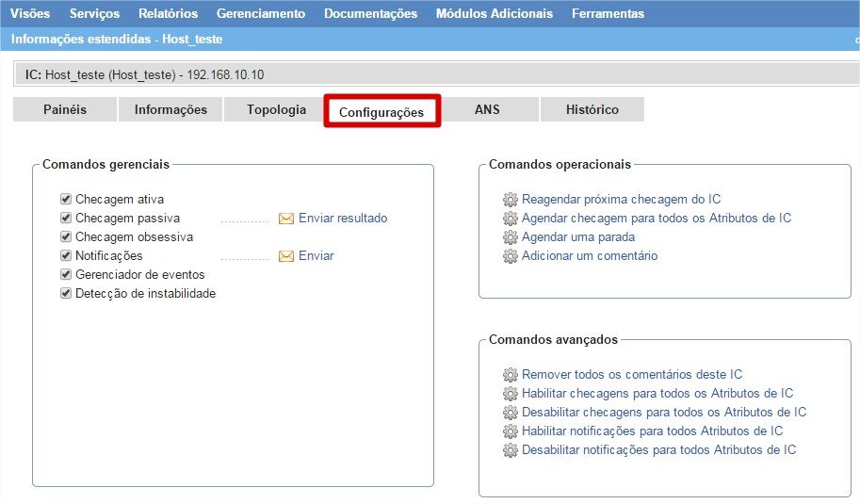Click Habilitar notificações para todos Atributos link

[652, 431]
